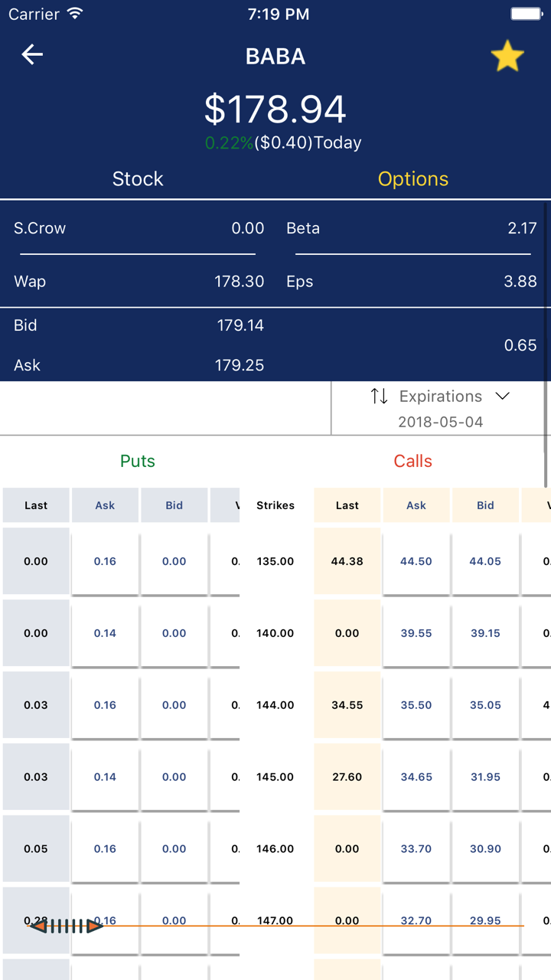Click the Calls Last column header
551x980 pixels.
coord(347,505)
